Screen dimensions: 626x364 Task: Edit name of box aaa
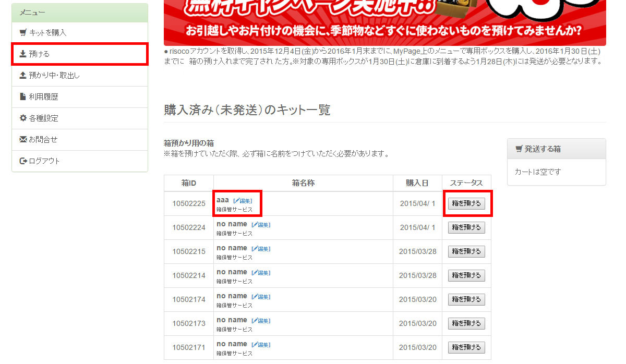click(x=243, y=201)
